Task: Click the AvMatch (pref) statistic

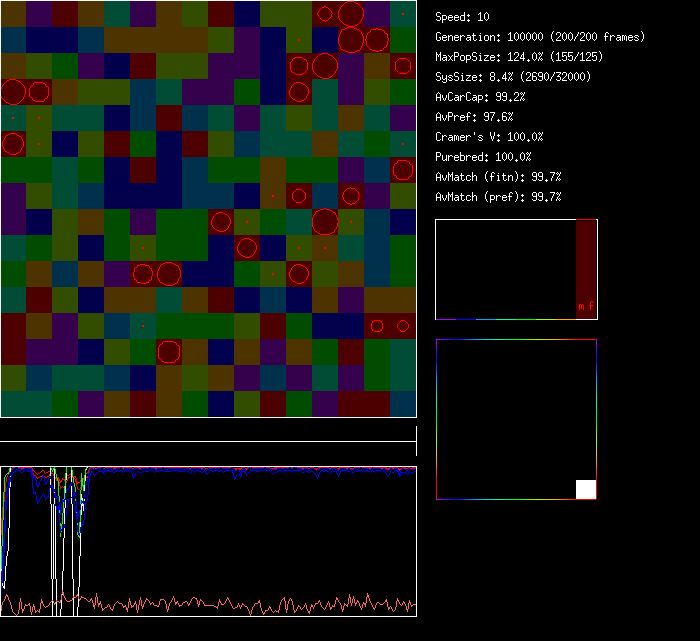Action: [x=498, y=197]
